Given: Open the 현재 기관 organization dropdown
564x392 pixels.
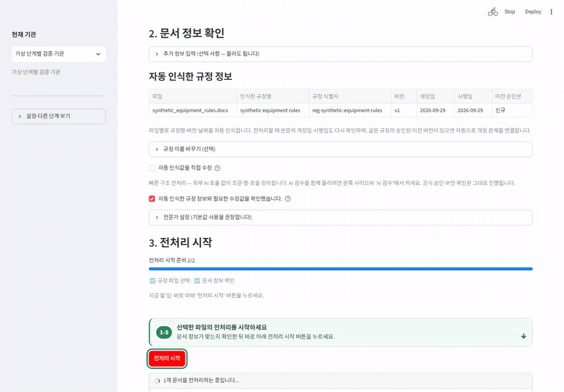Looking at the screenshot, I should pos(59,54).
